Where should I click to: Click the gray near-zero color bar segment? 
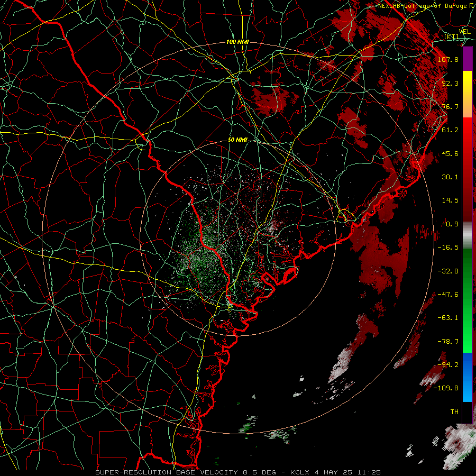pyautogui.click(x=467, y=235)
